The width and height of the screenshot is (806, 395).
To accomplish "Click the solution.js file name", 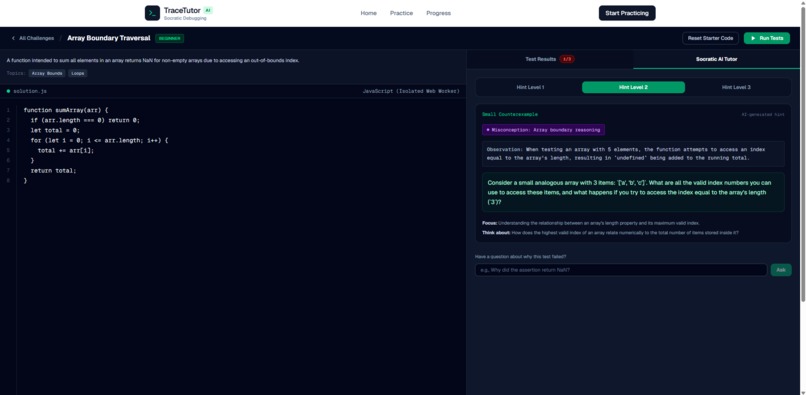I will pos(30,91).
